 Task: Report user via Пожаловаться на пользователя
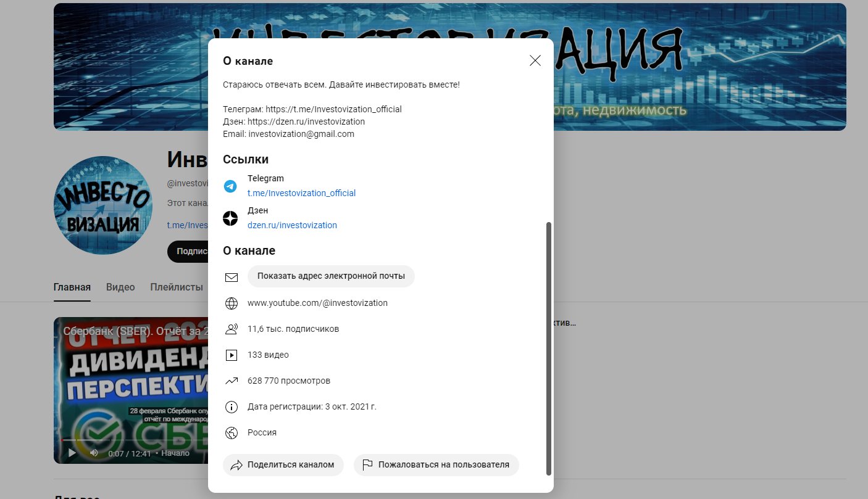pos(436,465)
